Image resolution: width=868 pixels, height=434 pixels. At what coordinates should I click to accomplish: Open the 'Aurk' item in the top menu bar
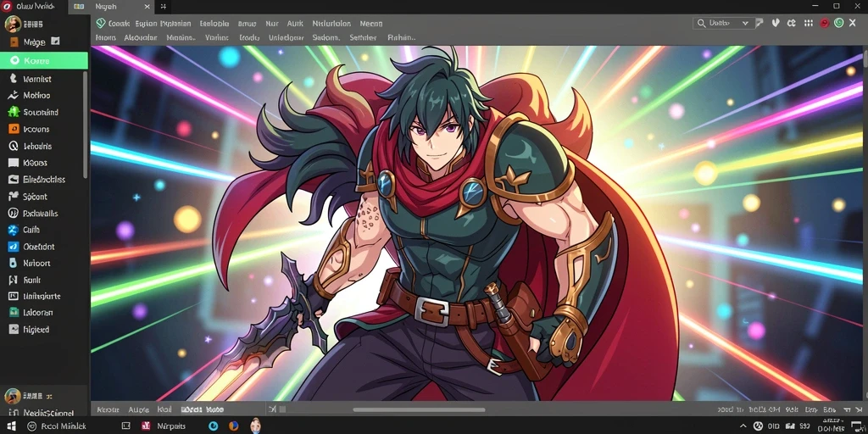(x=295, y=24)
